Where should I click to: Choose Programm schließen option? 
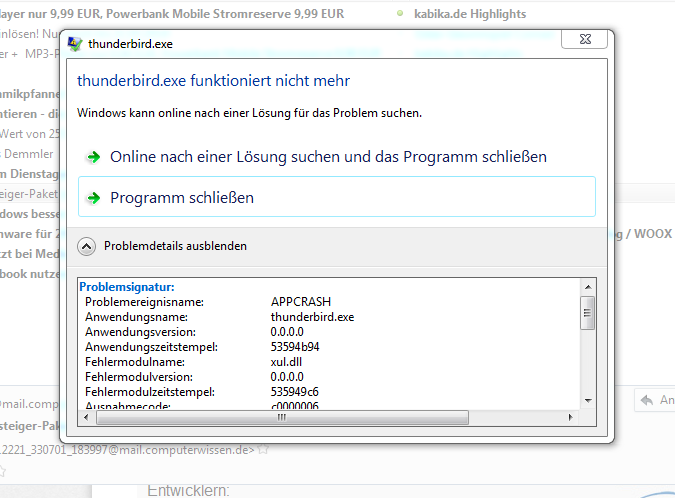click(x=337, y=197)
